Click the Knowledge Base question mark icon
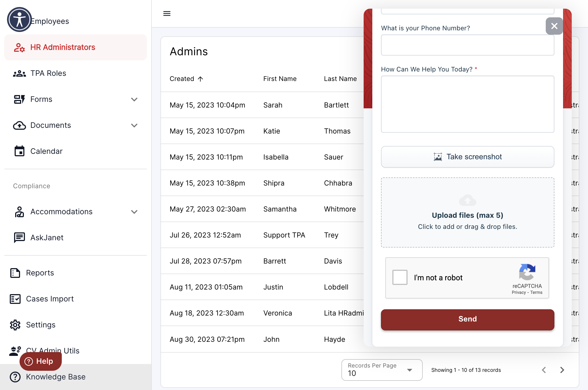588x390 pixels. click(x=15, y=377)
